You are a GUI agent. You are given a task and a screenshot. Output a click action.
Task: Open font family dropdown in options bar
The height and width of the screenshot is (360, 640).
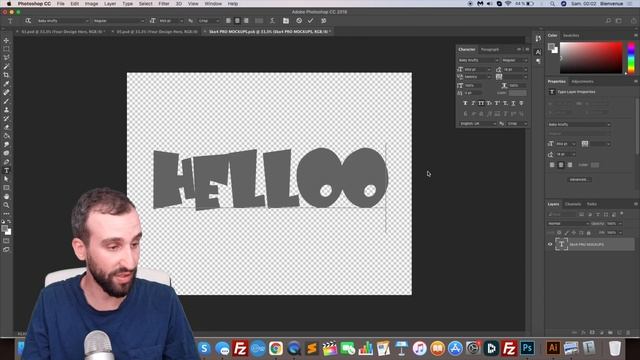62,20
